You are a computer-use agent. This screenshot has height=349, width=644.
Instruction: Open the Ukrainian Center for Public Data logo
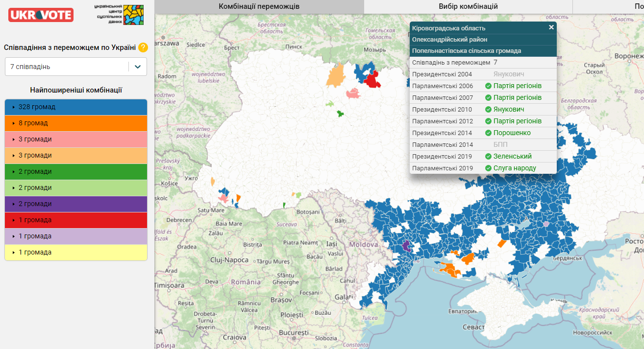tap(119, 15)
